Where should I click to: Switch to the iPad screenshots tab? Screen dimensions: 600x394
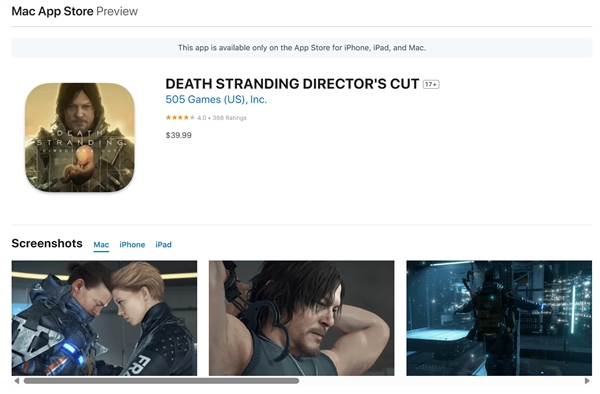point(163,245)
